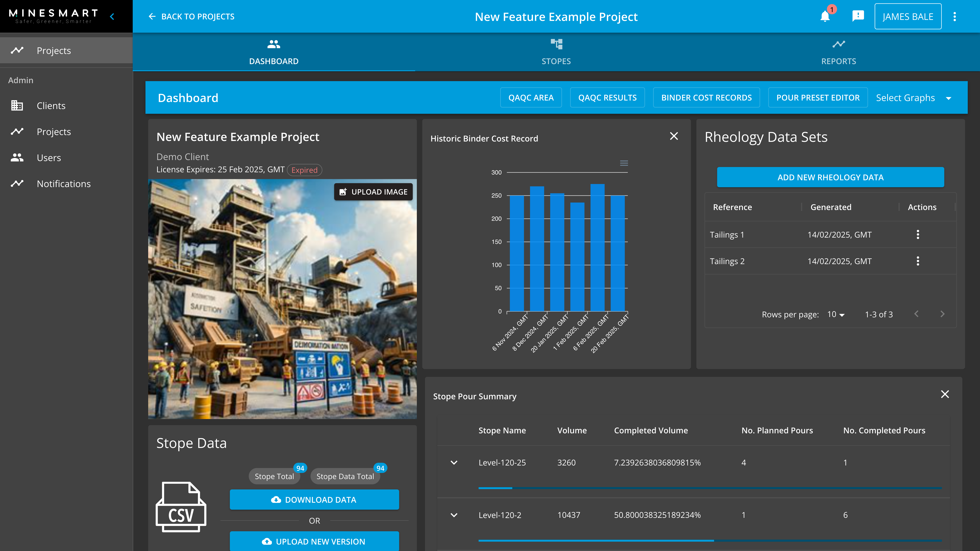The image size is (980, 551).
Task: Click the Upload Image button on photo
Action: 373,192
